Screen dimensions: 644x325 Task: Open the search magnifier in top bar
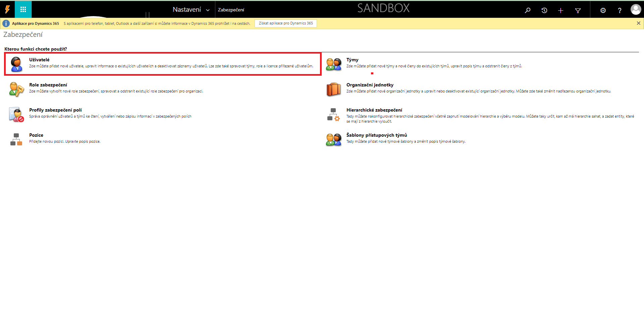point(528,10)
